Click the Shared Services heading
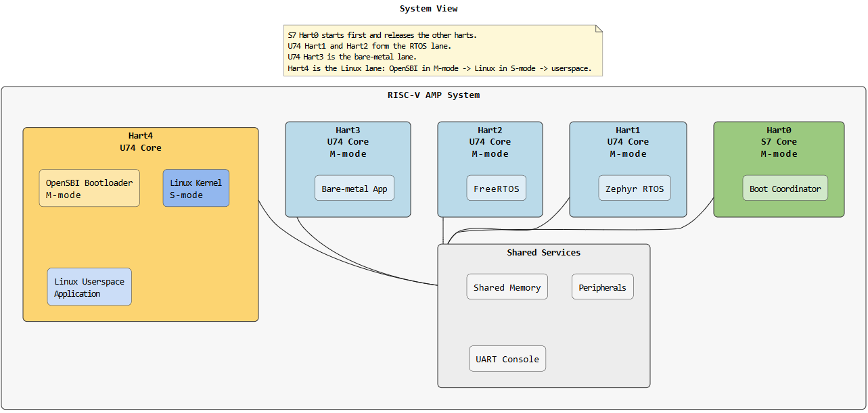The image size is (868, 413). (544, 253)
